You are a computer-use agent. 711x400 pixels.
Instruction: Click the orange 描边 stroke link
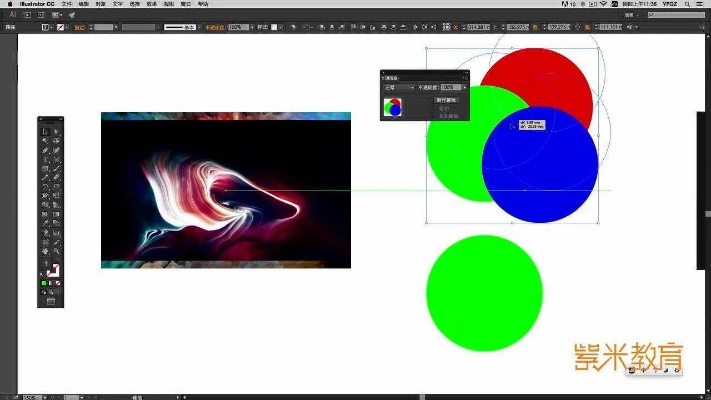[80, 27]
